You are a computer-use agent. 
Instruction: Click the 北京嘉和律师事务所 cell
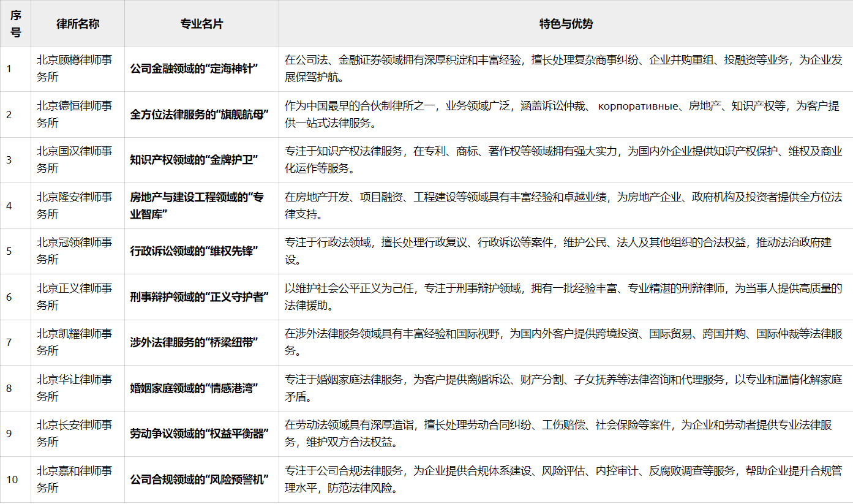tap(77, 481)
